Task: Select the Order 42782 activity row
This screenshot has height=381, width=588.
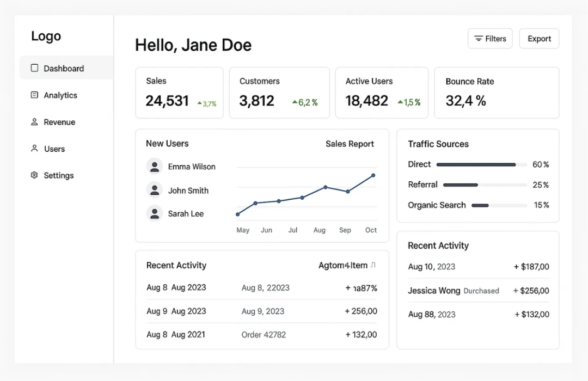Action: tap(262, 335)
